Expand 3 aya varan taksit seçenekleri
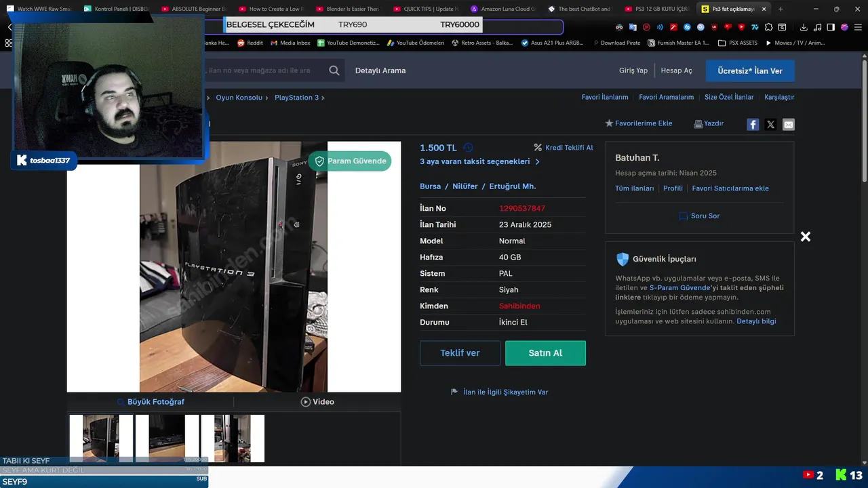This screenshot has width=868, height=488. point(479,161)
